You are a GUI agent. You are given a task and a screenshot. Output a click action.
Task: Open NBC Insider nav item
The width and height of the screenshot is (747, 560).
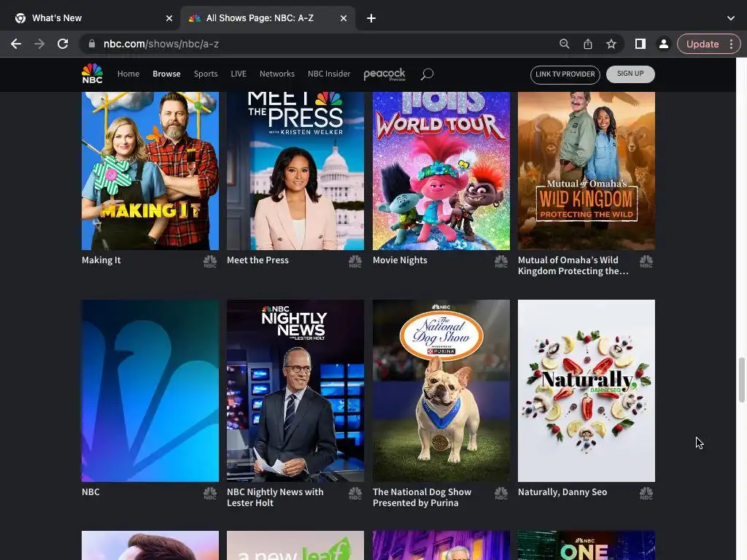pos(329,74)
